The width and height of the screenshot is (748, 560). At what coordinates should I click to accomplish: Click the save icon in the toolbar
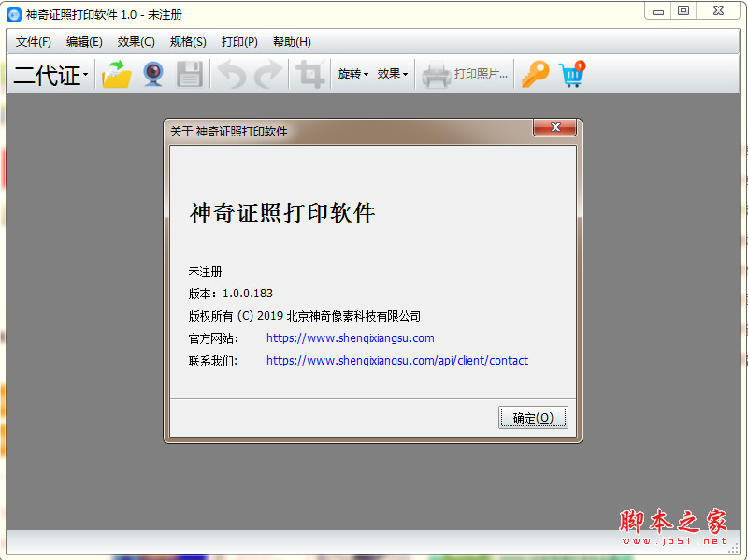[190, 75]
